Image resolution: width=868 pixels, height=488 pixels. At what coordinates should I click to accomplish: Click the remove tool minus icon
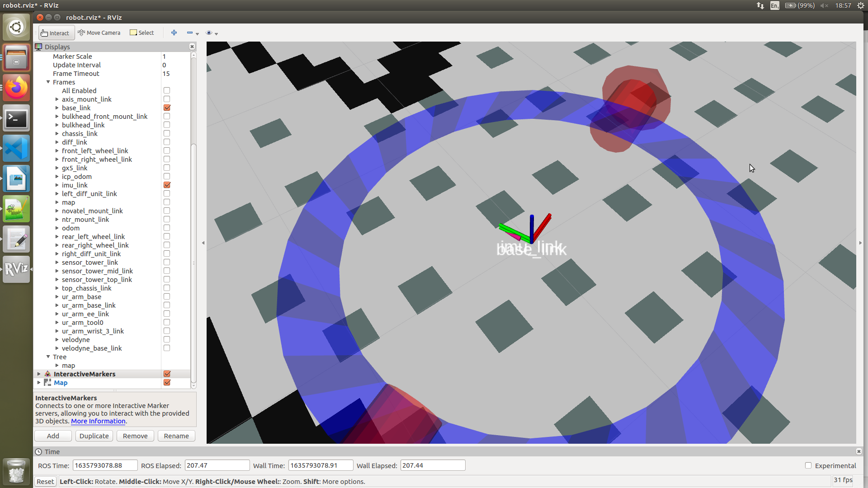pyautogui.click(x=190, y=33)
